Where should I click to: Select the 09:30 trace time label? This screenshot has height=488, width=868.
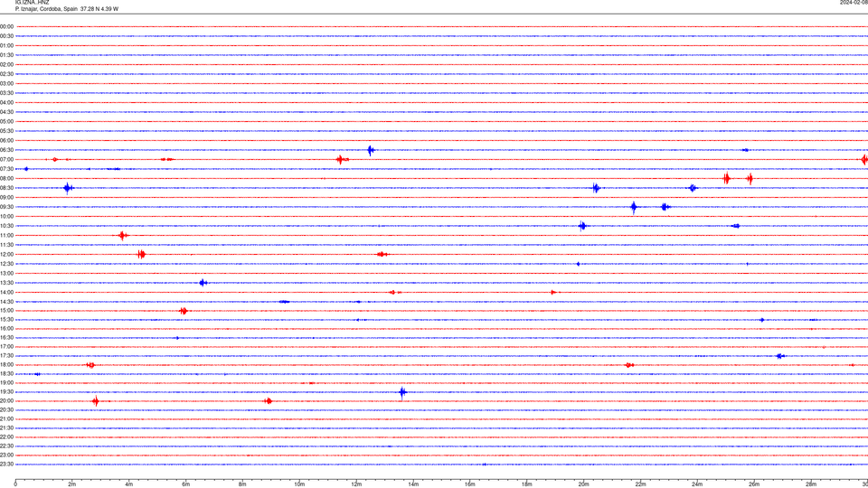click(x=6, y=207)
